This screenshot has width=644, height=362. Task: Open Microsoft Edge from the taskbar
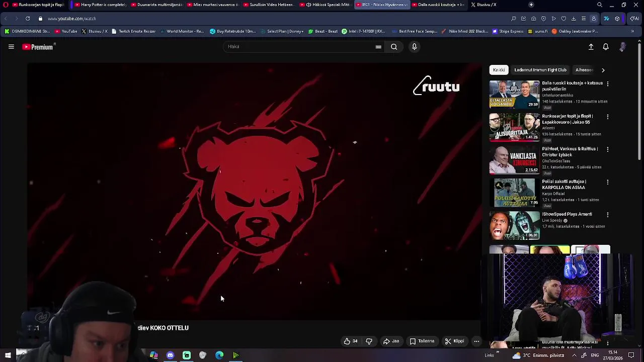(219, 355)
